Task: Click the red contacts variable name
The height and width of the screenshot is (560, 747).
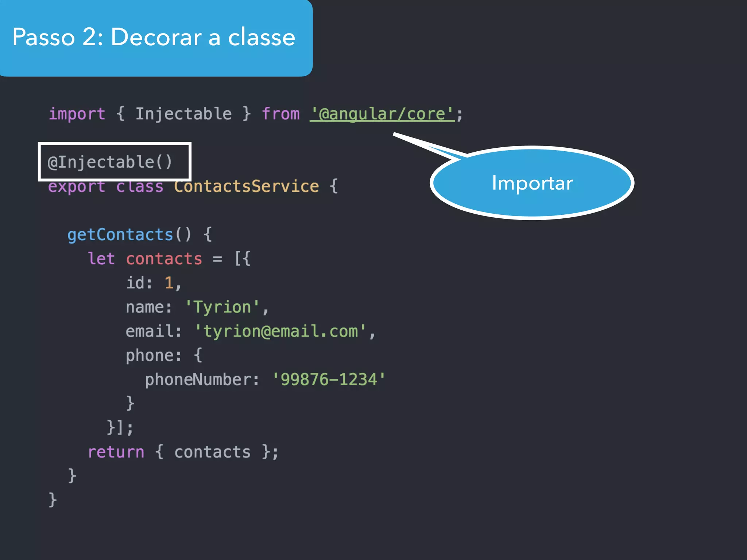Action: (164, 259)
